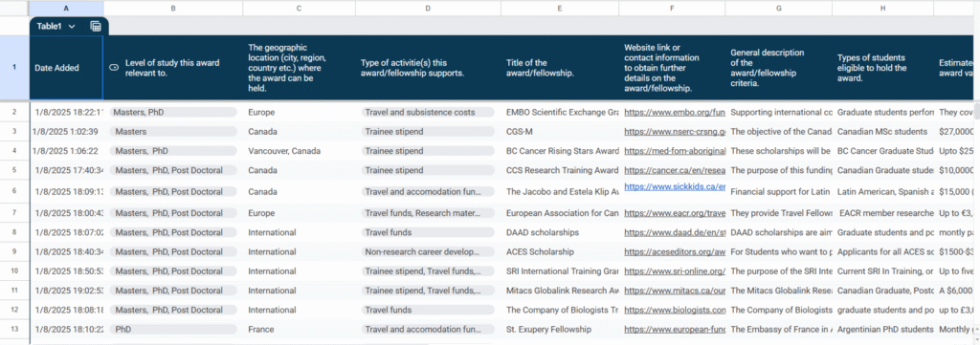Select column E header
This screenshot has height=345, width=980.
tap(559, 8)
